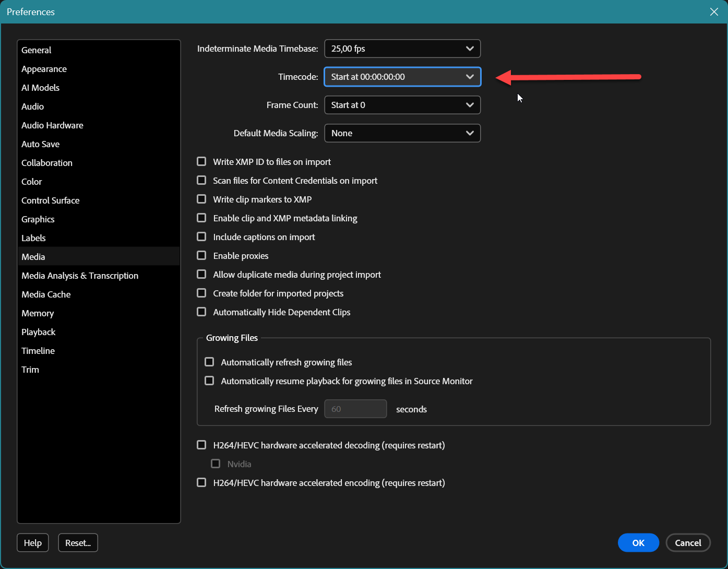Expand the Frame Count dropdown
Viewport: 728px width, 569px height.
point(402,105)
